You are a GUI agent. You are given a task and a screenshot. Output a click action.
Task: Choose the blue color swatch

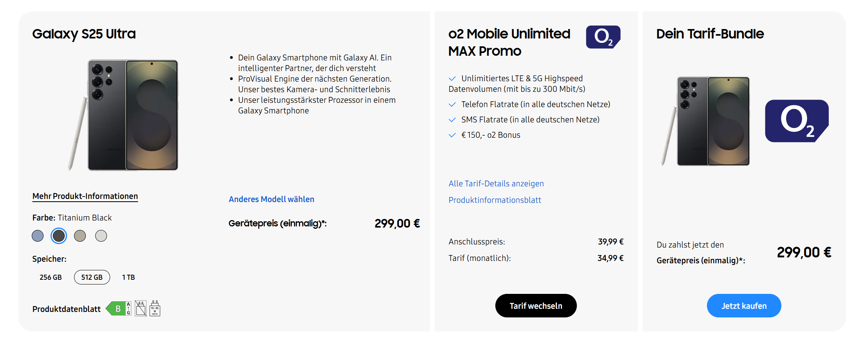coord(38,236)
